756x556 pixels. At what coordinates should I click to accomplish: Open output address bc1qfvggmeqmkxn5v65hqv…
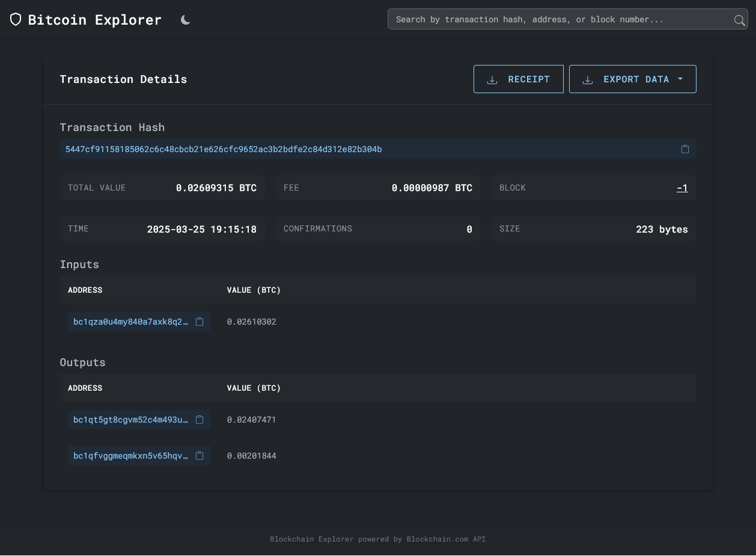click(x=130, y=456)
